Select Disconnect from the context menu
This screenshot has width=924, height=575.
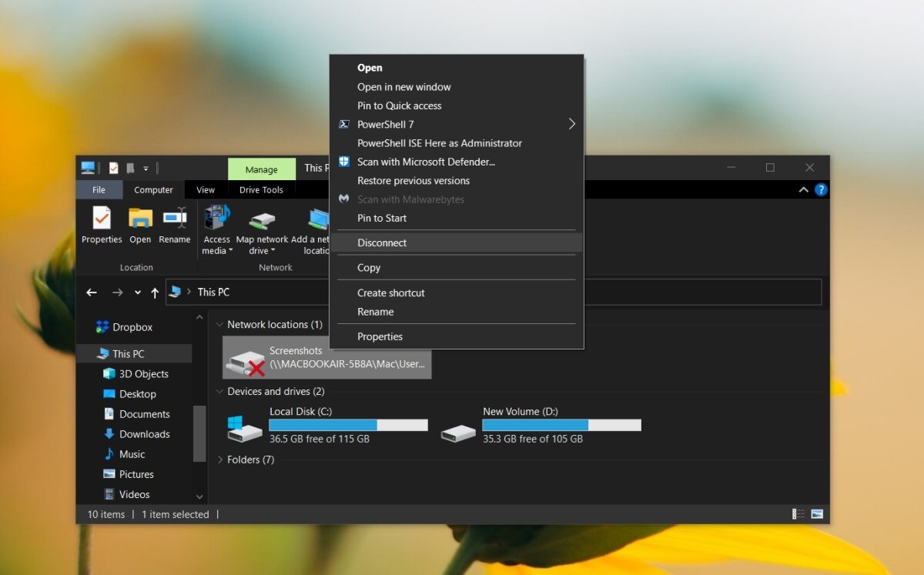382,242
